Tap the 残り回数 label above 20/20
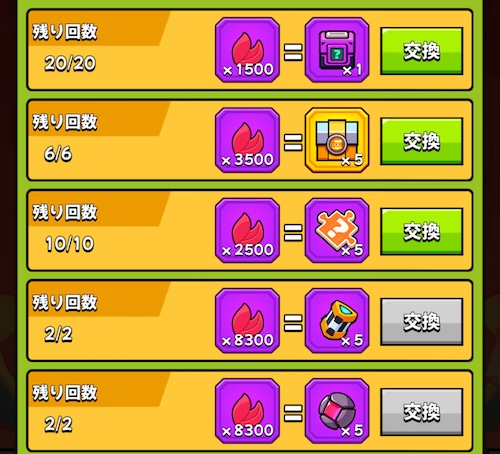Viewport: 500px width, 454px height. click(x=65, y=32)
